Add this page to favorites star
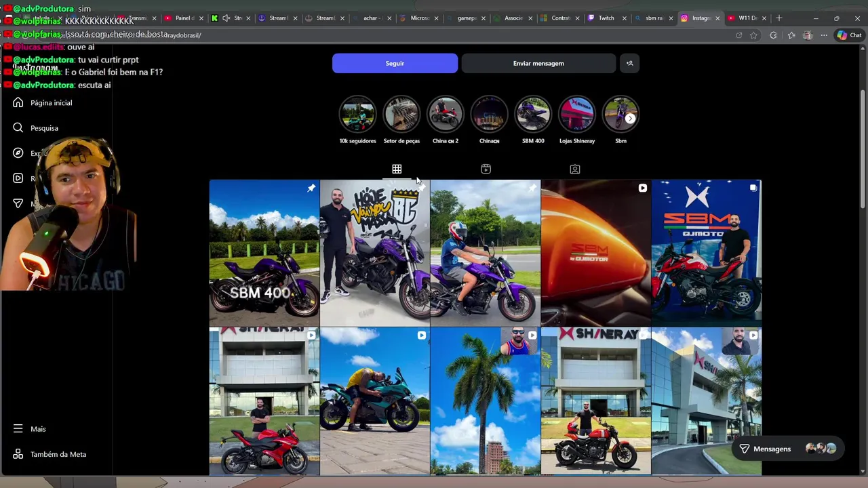Image resolution: width=868 pixels, height=488 pixels. (x=753, y=35)
